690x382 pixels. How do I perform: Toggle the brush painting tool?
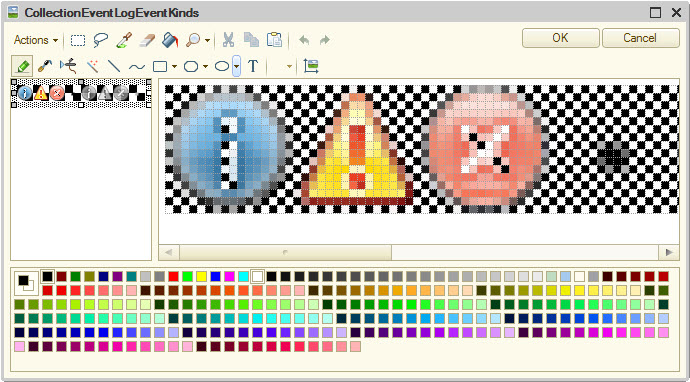(45, 66)
